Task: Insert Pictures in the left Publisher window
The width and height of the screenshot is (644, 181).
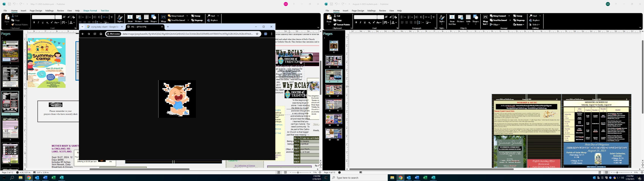Action: (139, 19)
